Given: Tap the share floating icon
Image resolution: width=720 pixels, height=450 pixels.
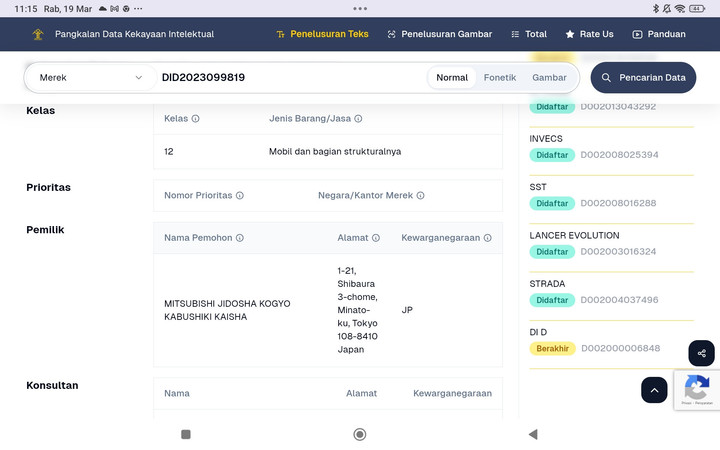Looking at the screenshot, I should 701,353.
